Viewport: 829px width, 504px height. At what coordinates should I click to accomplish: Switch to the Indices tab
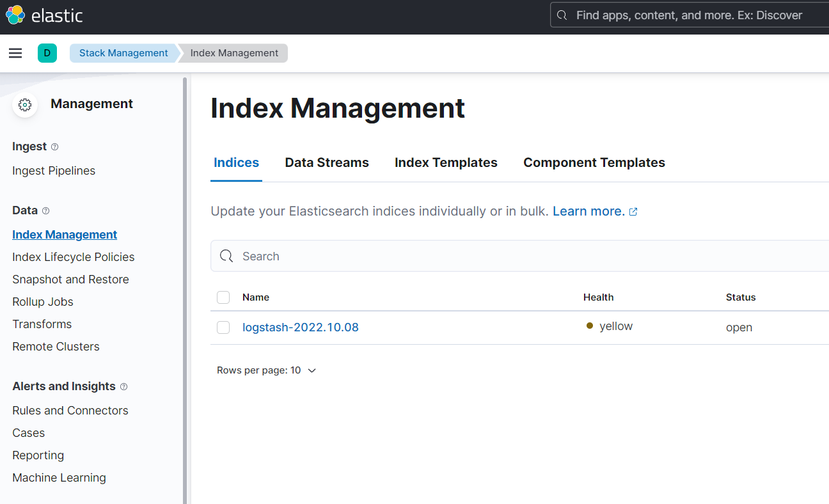click(x=236, y=163)
